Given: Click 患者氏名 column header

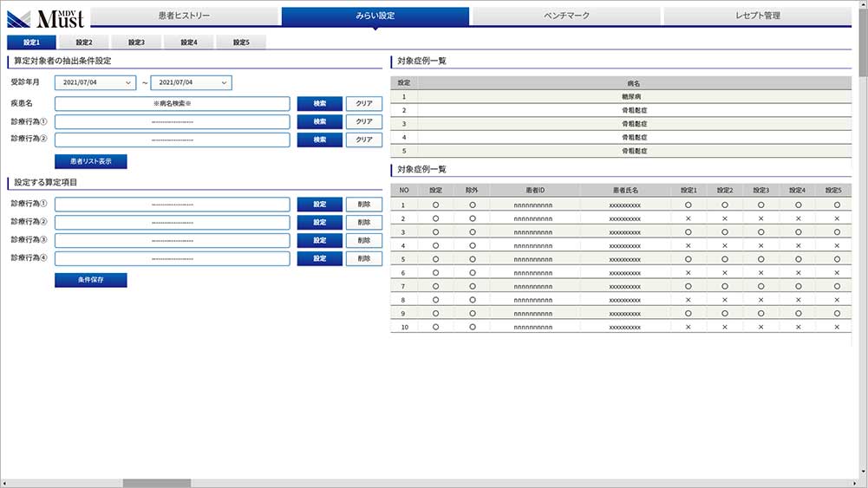Looking at the screenshot, I should [x=625, y=191].
